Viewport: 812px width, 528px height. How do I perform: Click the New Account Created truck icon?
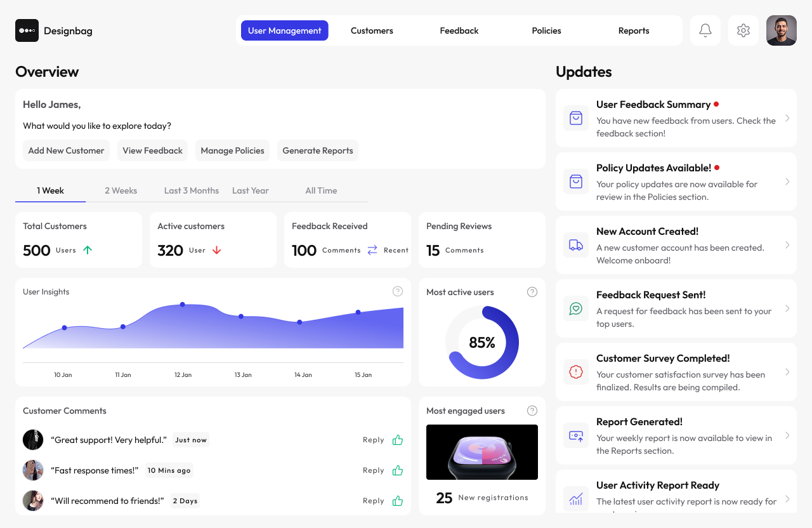(x=576, y=245)
